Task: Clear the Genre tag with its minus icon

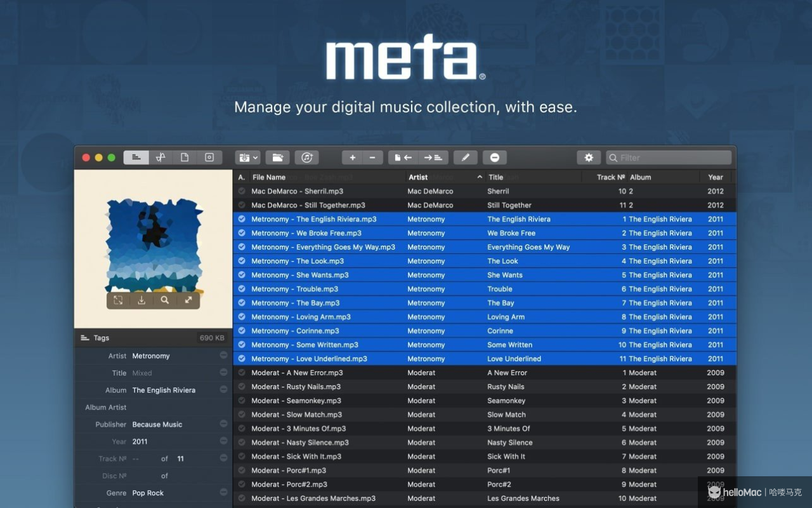Action: (x=223, y=492)
